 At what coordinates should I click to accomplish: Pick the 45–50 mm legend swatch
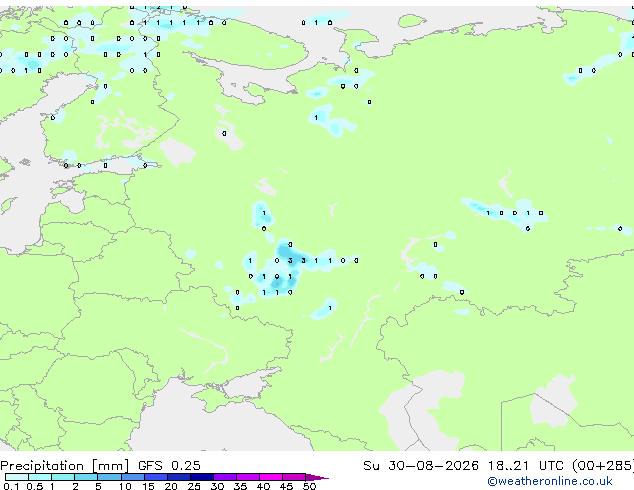294,477
